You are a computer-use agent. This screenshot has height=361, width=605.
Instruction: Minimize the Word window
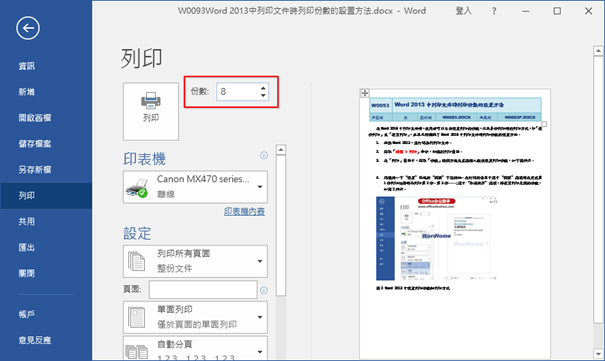pyautogui.click(x=526, y=11)
